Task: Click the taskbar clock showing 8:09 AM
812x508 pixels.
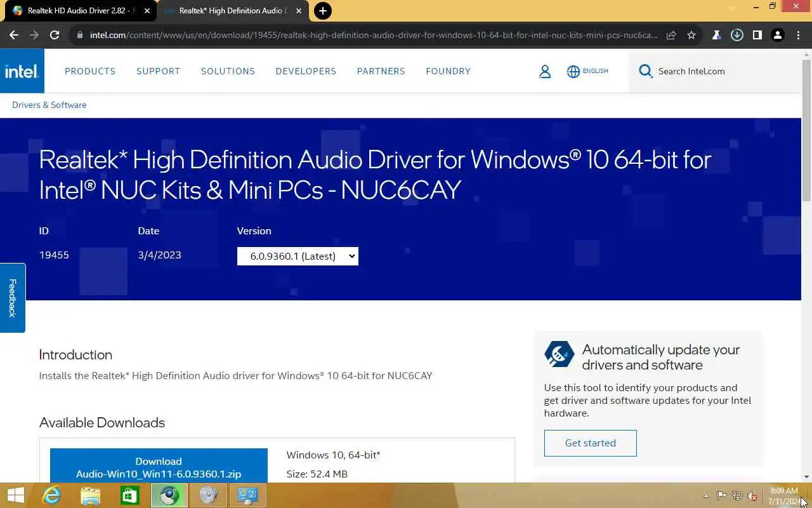Action: [783, 496]
